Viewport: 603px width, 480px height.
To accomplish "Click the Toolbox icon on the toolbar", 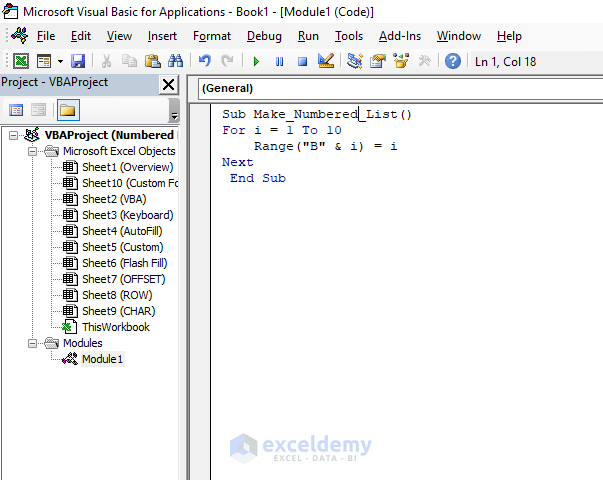I will 424,61.
